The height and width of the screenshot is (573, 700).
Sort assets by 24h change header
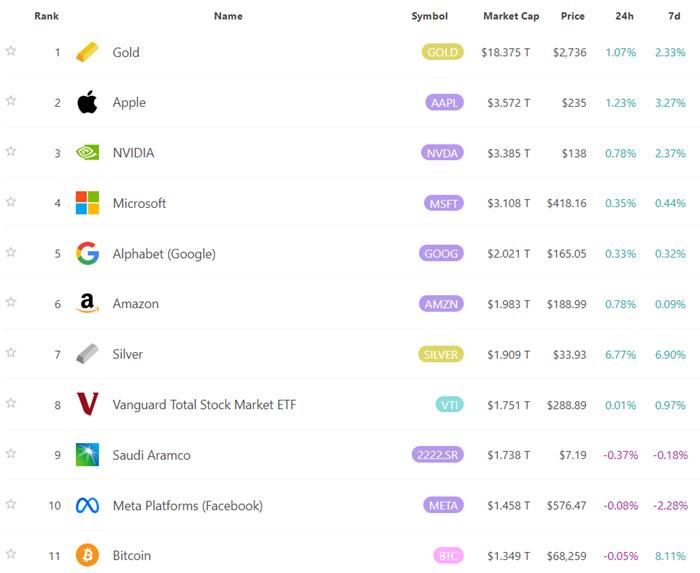pyautogui.click(x=624, y=16)
